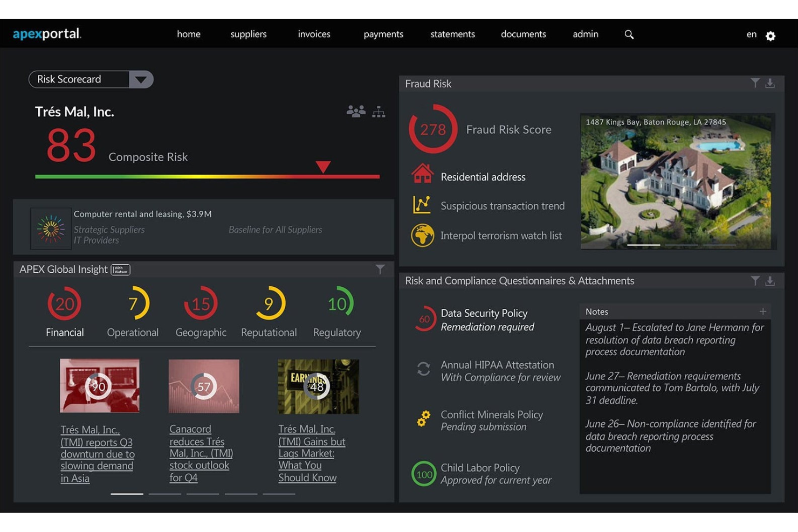Open Canacord reduces stock outlook article link

[201, 453]
